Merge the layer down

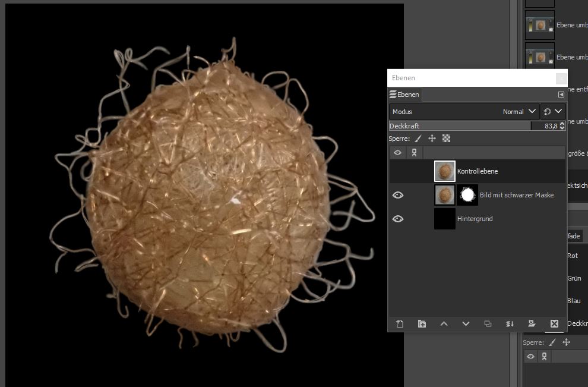(510, 324)
